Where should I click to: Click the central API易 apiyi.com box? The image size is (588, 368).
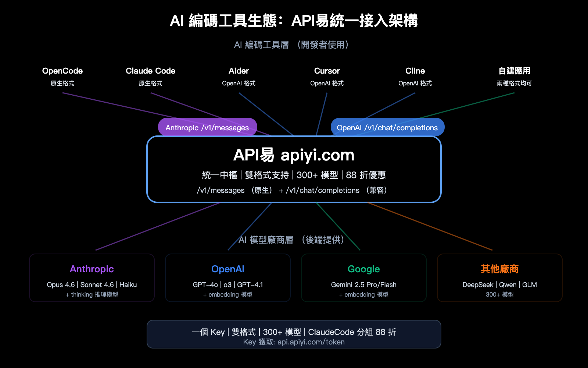pyautogui.click(x=294, y=169)
